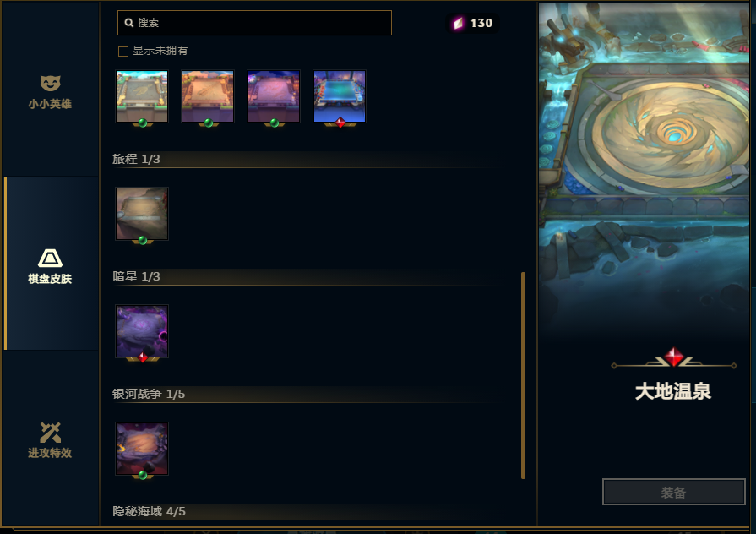Click the 暗星 1/3 section header
This screenshot has width=756, height=534.
tap(136, 276)
